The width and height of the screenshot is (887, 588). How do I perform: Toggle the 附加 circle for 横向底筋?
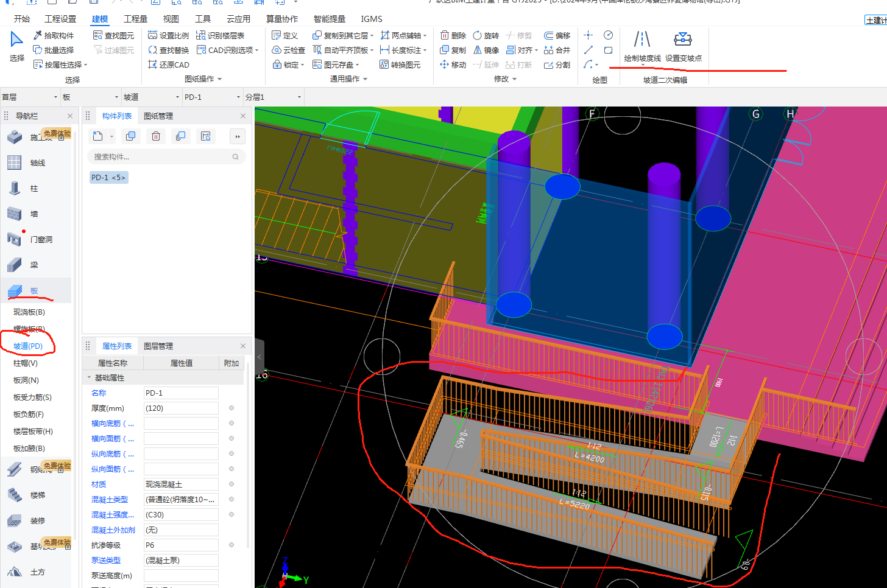(x=231, y=423)
